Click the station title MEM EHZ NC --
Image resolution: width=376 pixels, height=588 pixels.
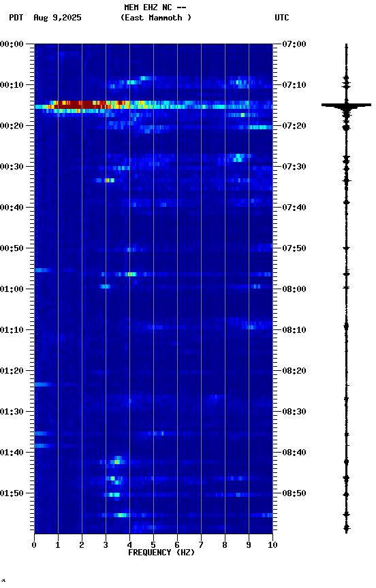(155, 7)
